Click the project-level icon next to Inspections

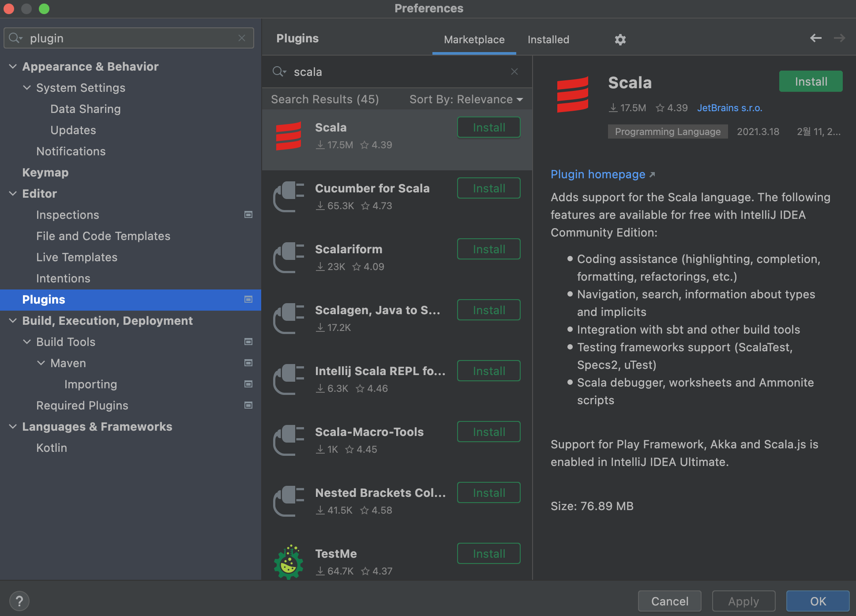[x=248, y=214]
